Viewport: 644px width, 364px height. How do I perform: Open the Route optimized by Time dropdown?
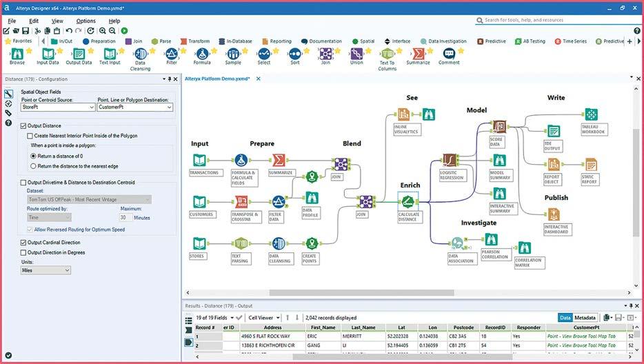coord(49,217)
